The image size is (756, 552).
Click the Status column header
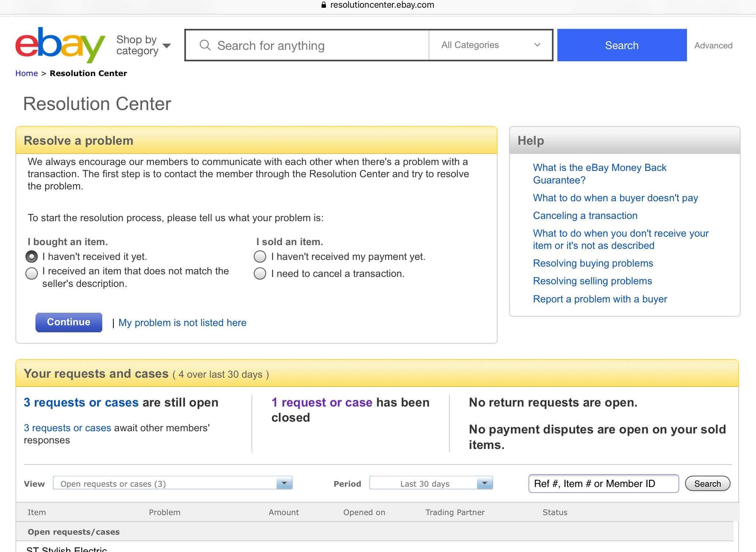555,512
